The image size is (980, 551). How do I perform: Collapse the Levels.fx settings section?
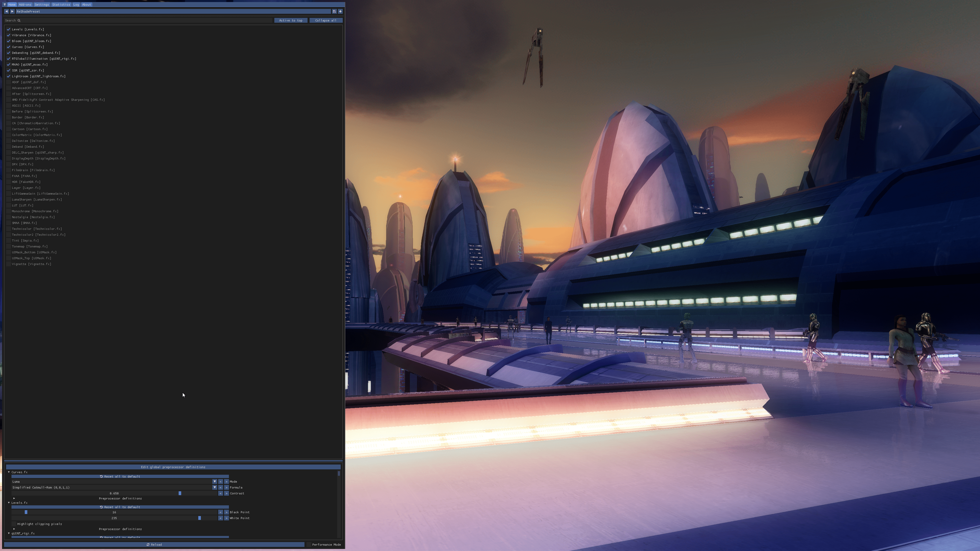pyautogui.click(x=9, y=503)
